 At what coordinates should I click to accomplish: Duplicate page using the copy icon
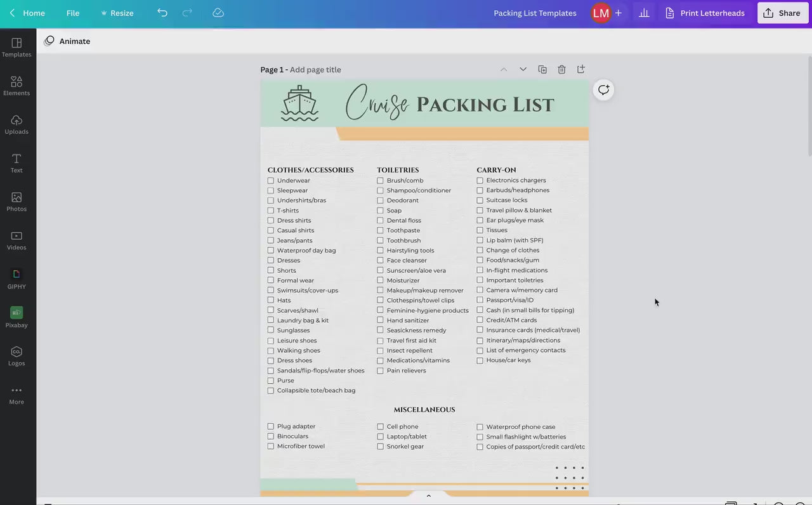[x=542, y=69]
